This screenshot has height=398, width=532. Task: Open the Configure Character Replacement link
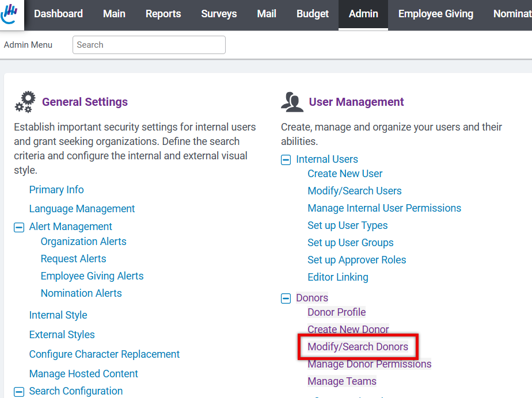click(105, 354)
